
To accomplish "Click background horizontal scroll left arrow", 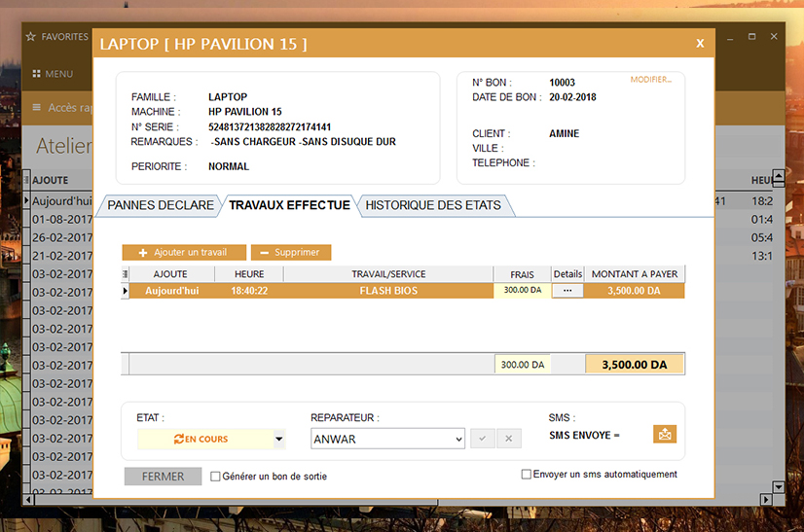I will [x=29, y=499].
